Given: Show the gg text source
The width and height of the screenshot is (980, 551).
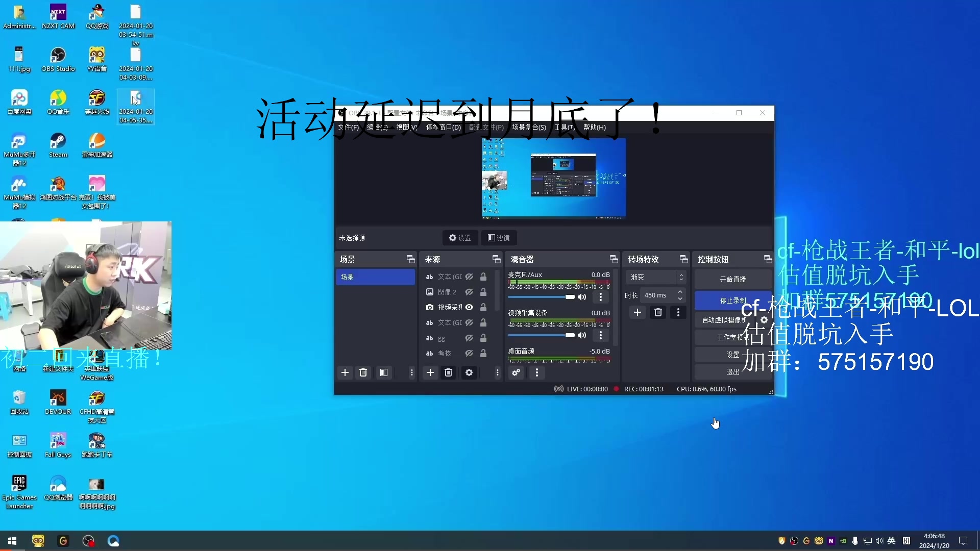Looking at the screenshot, I should point(469,338).
